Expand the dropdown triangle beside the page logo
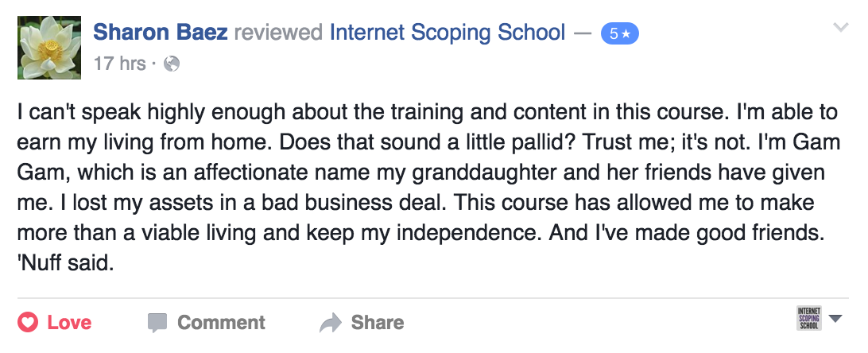The width and height of the screenshot is (868, 353). [835, 318]
